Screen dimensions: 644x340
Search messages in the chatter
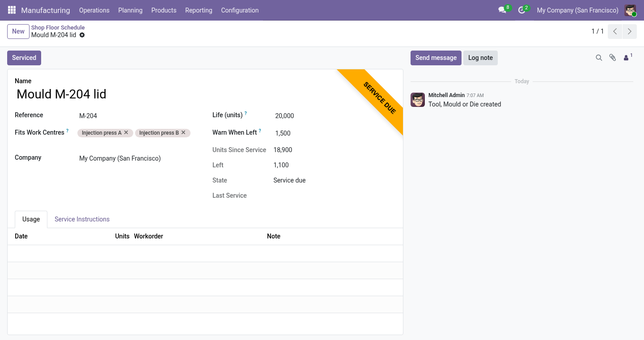click(x=599, y=58)
